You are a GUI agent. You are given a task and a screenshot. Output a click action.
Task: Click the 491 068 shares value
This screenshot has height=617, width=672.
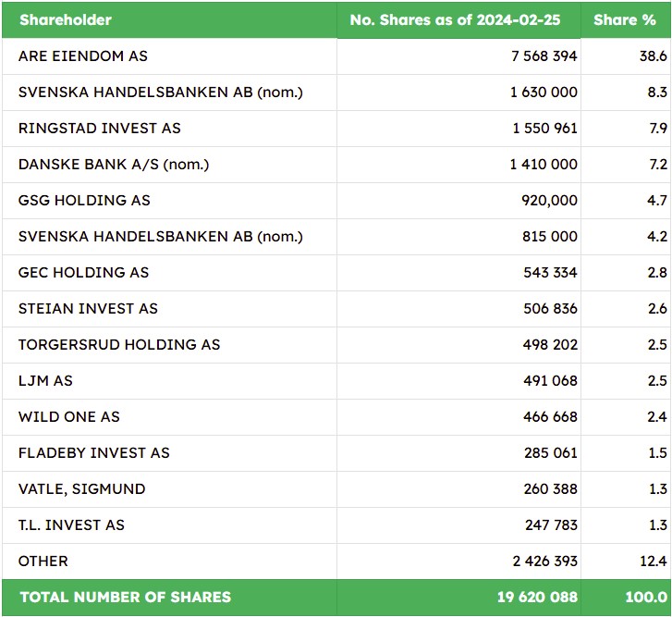coord(550,380)
